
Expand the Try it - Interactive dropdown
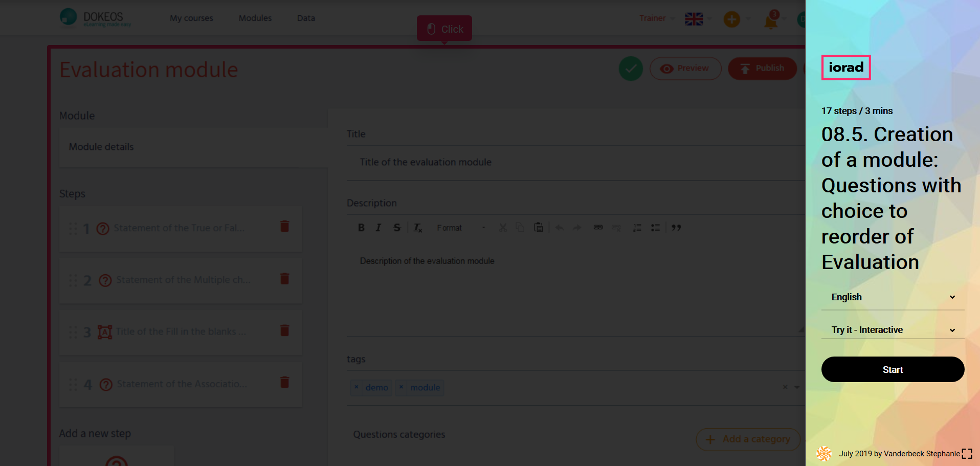click(x=893, y=330)
